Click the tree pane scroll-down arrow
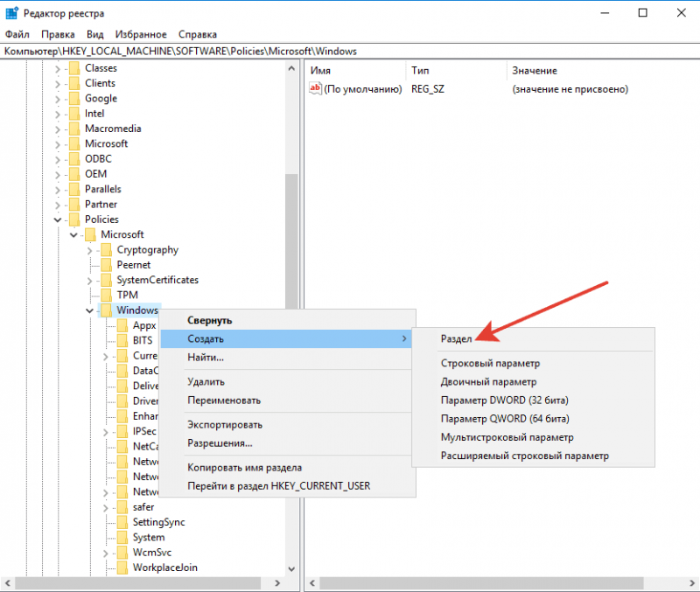This screenshot has height=592, width=700. (291, 569)
